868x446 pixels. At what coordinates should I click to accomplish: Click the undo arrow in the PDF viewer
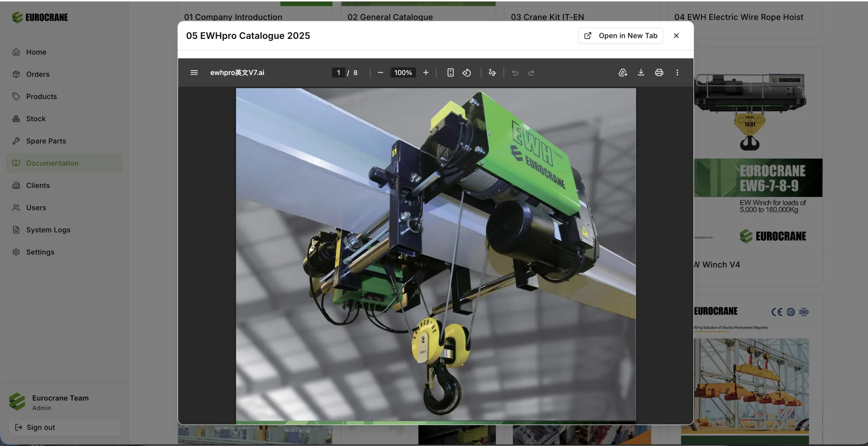pyautogui.click(x=515, y=72)
